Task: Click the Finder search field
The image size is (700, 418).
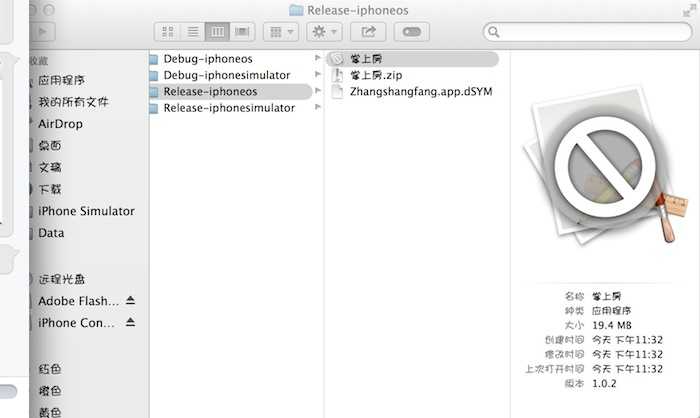Action: [588, 32]
